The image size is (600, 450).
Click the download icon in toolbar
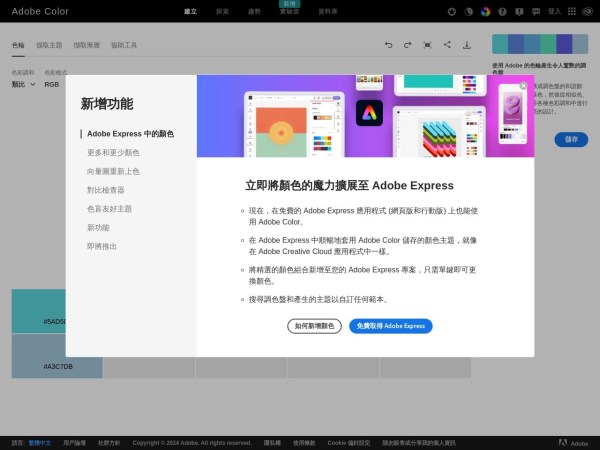pos(466,45)
